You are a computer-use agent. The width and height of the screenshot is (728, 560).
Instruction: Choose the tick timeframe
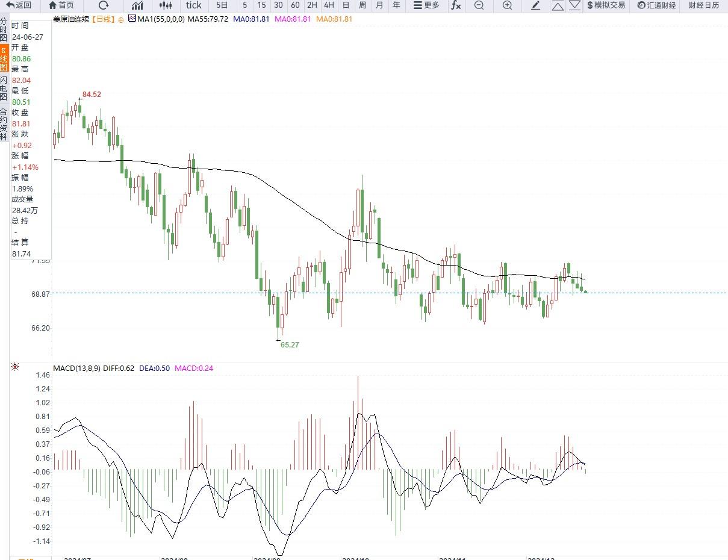pos(194,5)
